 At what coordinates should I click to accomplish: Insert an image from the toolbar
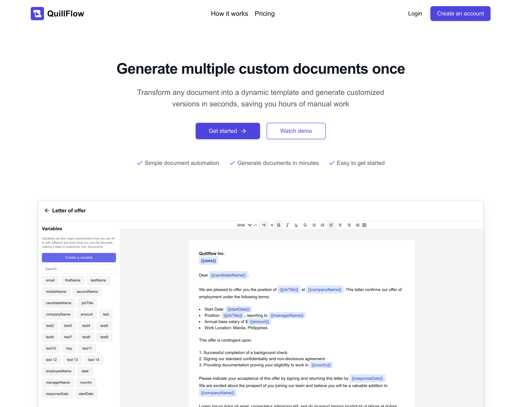(x=365, y=225)
